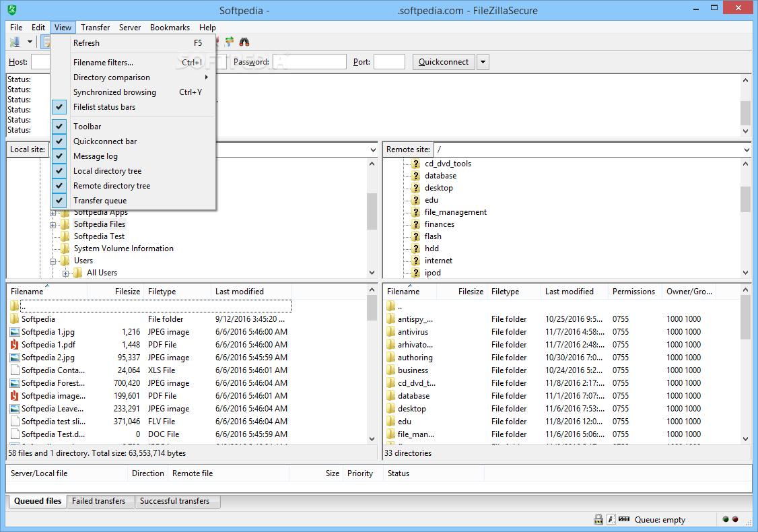Click the Softpedia folder icon in local list
758x532 pixels.
point(15,319)
